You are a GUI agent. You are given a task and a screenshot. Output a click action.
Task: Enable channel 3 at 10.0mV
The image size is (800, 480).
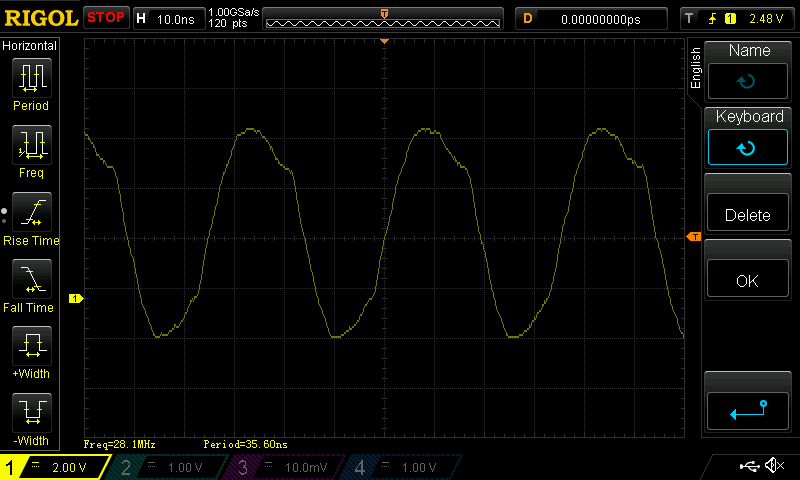coord(284,467)
